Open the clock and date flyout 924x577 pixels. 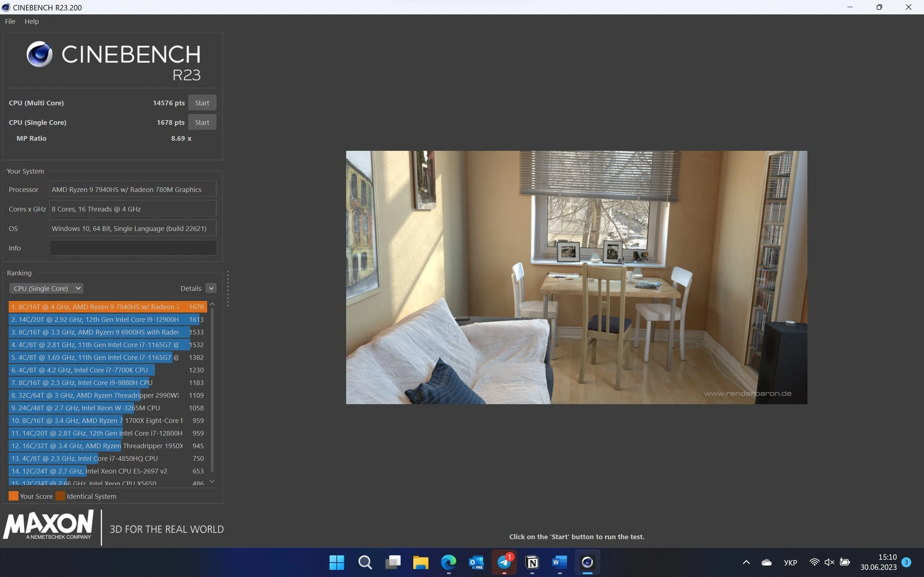879,562
